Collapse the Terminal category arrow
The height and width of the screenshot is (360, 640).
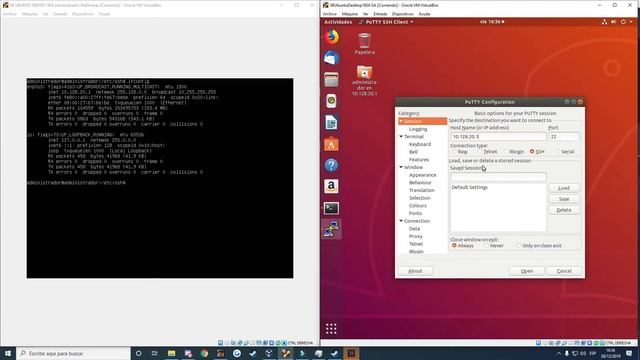(x=401, y=137)
